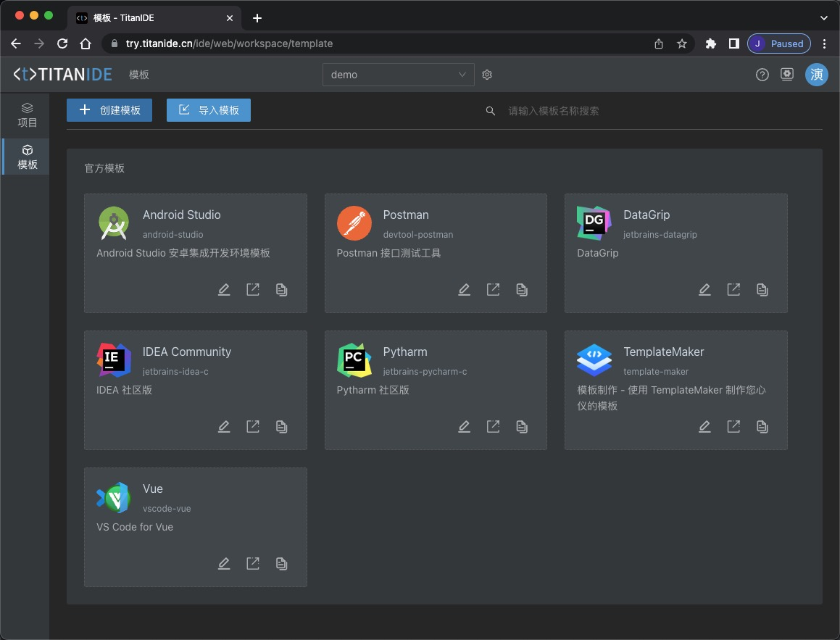The width and height of the screenshot is (840, 640).
Task: Open the help question mark icon
Action: pos(762,75)
